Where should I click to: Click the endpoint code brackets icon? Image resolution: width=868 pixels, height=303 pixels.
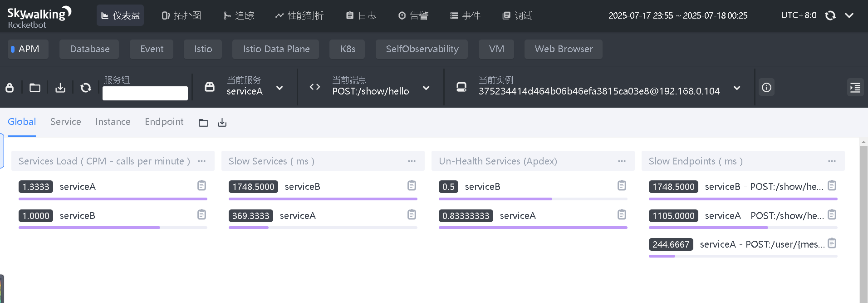pos(315,87)
